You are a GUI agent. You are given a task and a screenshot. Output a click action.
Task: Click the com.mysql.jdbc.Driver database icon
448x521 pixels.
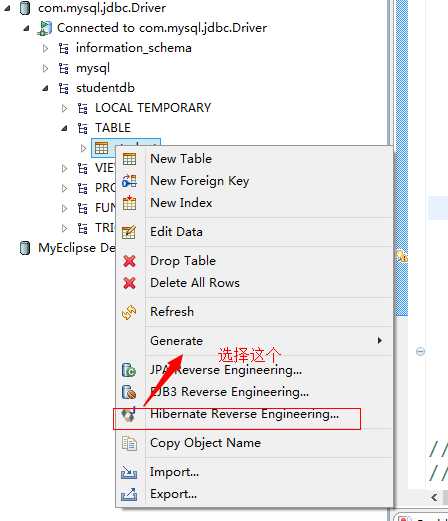point(25,8)
